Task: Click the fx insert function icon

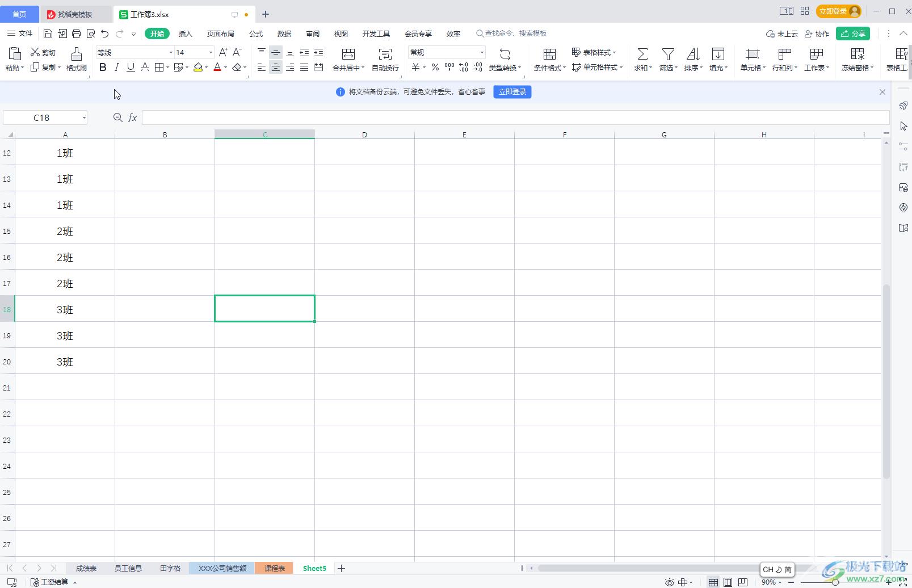Action: click(x=132, y=117)
